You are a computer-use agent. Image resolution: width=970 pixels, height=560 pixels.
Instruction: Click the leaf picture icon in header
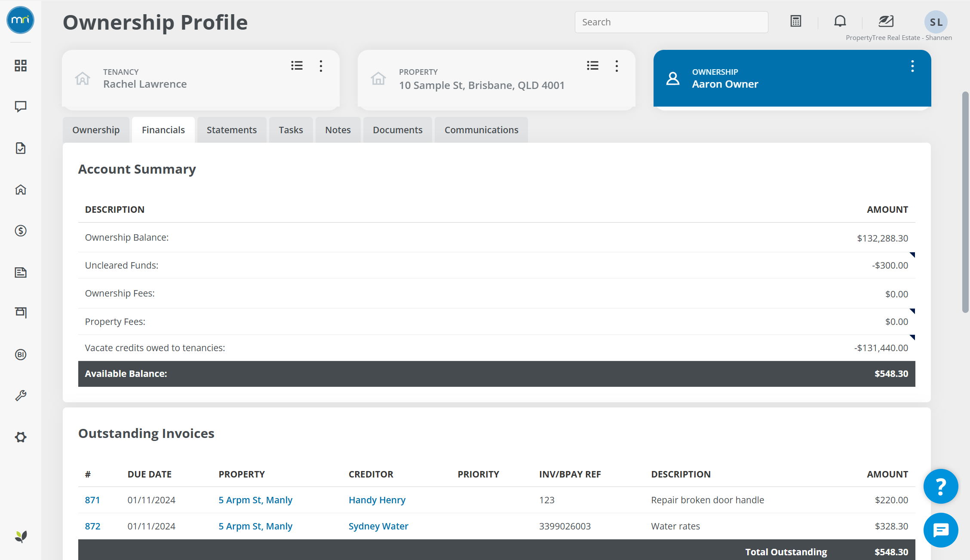886,21
